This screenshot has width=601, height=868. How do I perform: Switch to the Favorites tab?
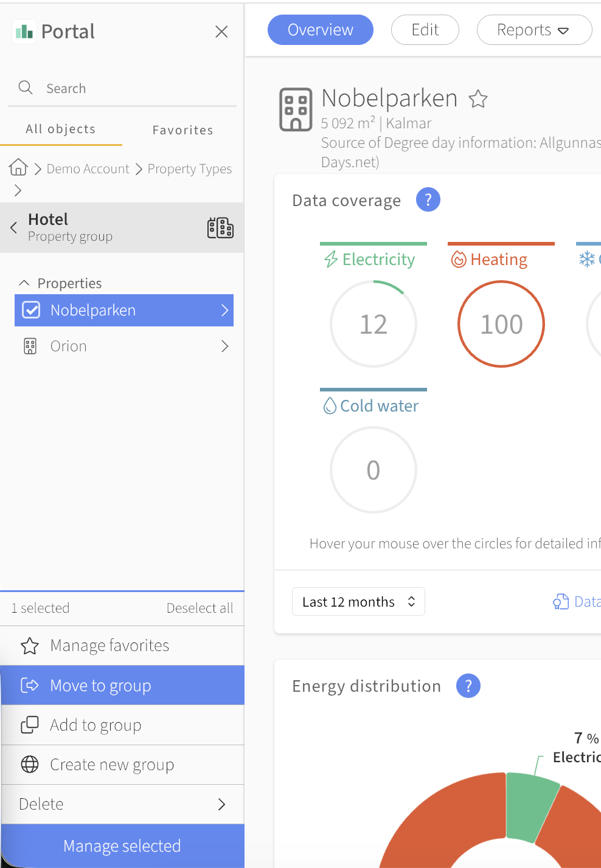182,130
